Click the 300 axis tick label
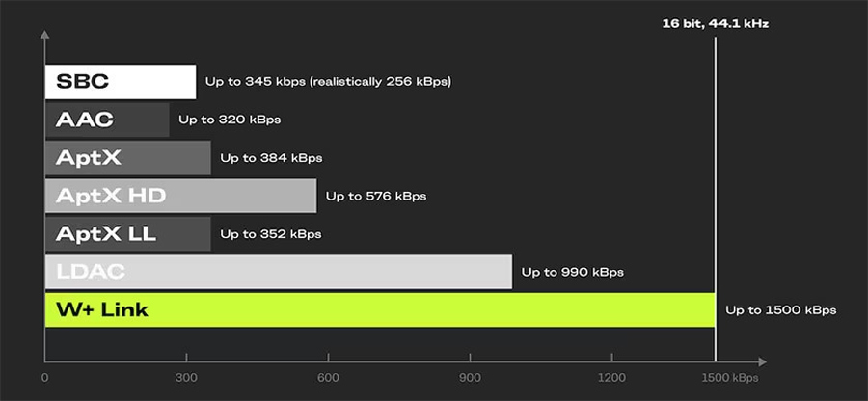Viewport: 868px width, 401px height. pos(186,378)
